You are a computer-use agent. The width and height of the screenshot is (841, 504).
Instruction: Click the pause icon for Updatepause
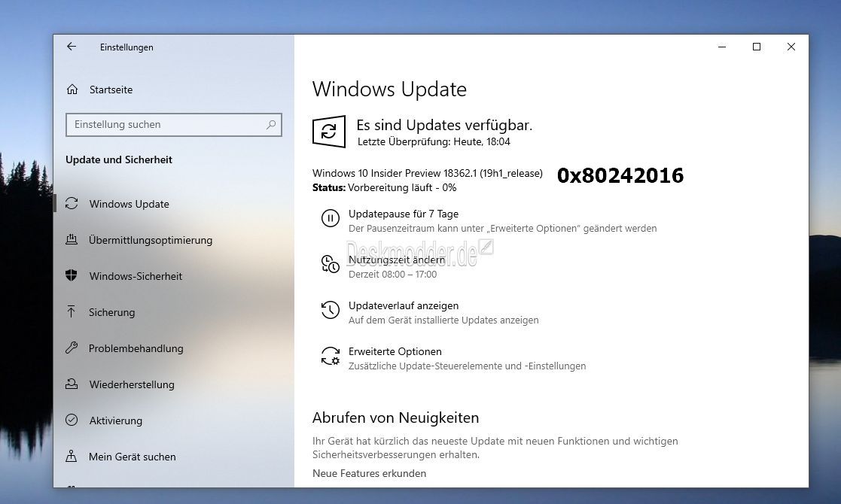point(331,218)
